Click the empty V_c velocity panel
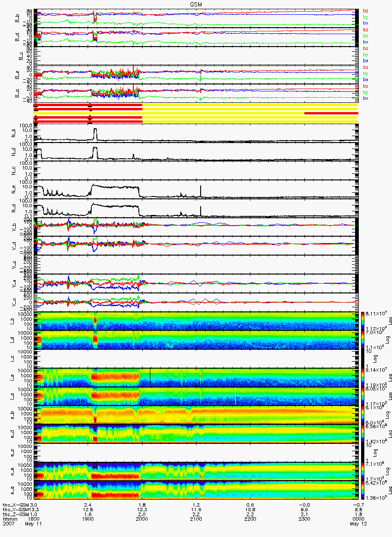The image size is (392, 537). pyautogui.click(x=196, y=264)
